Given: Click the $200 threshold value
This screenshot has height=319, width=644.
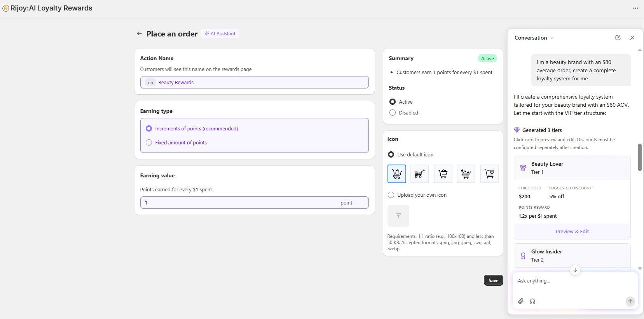Looking at the screenshot, I should pos(524,197).
